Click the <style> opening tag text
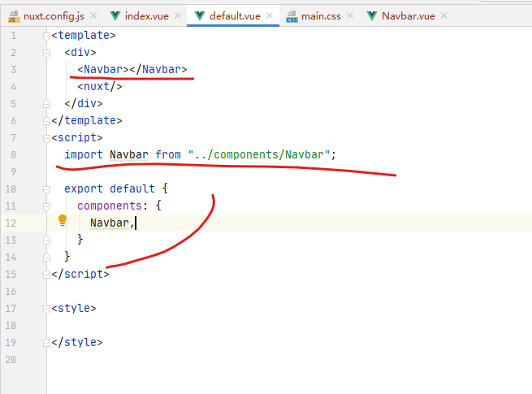This screenshot has height=394, width=532. coord(74,308)
